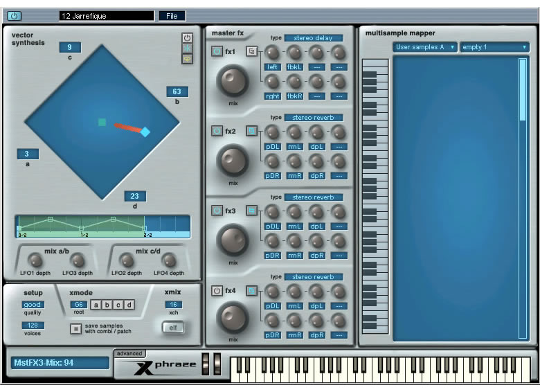Open the quality dropdown showing good

[x=33, y=305]
